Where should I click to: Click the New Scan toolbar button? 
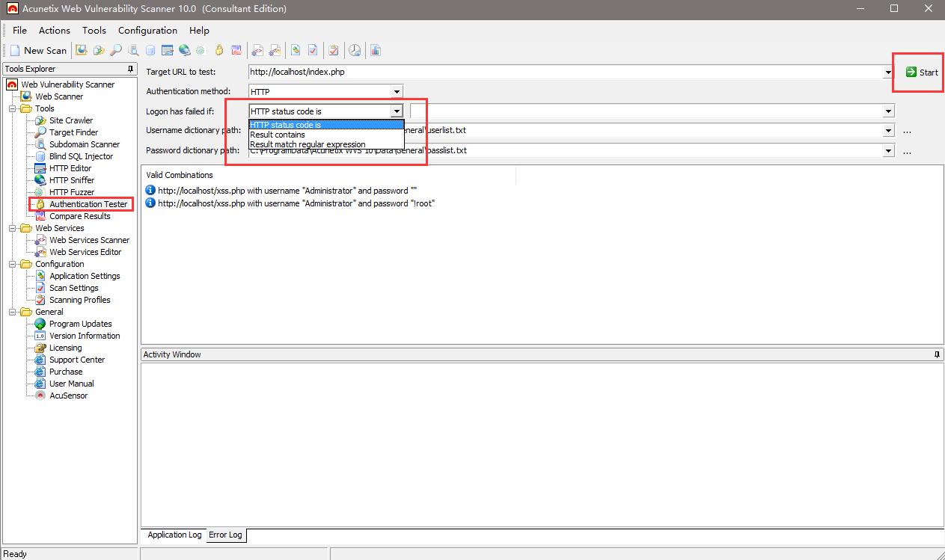(x=38, y=50)
